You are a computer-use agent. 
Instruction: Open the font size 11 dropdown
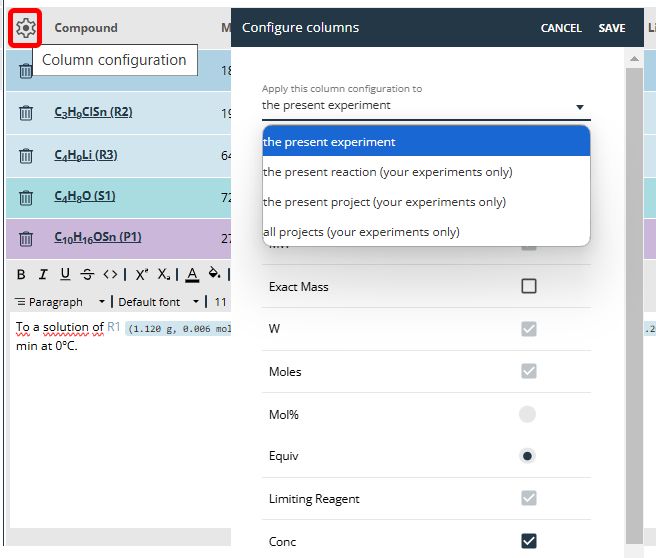click(221, 302)
